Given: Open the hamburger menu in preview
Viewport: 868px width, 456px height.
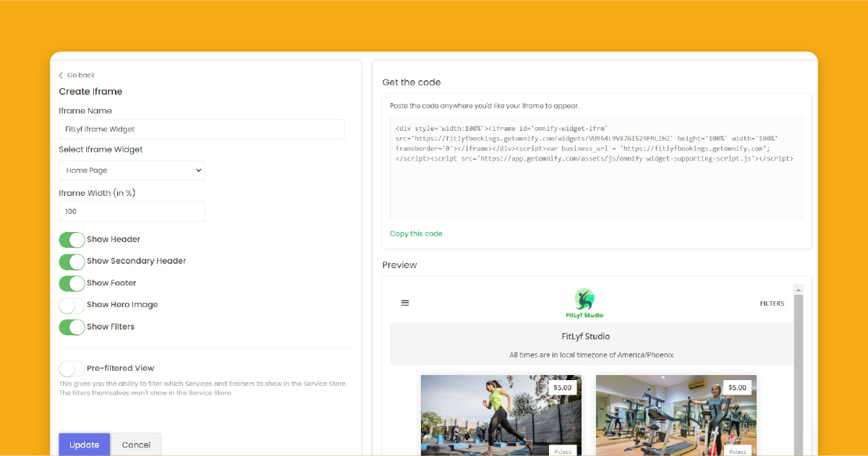Looking at the screenshot, I should point(405,303).
